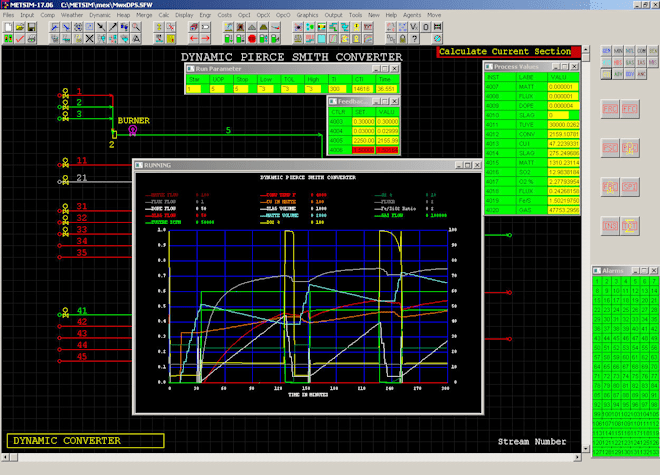The image size is (660, 475).
Task: Click the red right arrow icon
Action: (x=205, y=39)
